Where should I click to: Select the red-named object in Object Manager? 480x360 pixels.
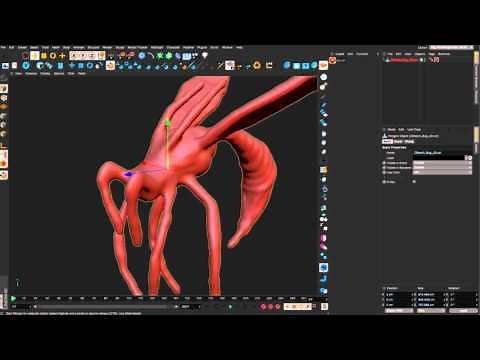click(404, 60)
